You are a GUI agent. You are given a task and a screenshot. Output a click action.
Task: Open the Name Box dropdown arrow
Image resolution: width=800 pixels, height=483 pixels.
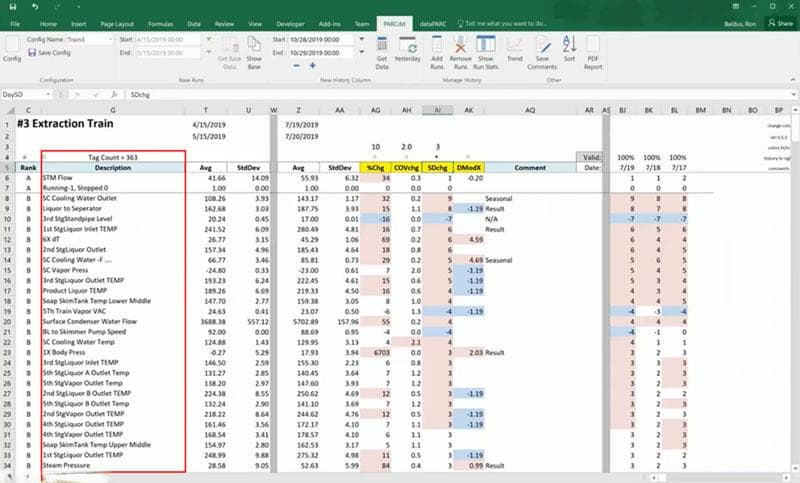(x=48, y=95)
